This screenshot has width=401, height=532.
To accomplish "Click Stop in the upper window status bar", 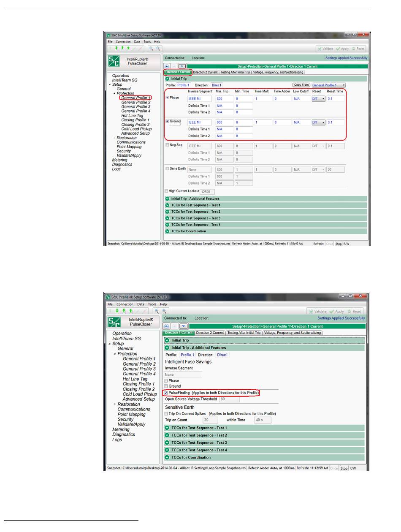I will point(339,244).
